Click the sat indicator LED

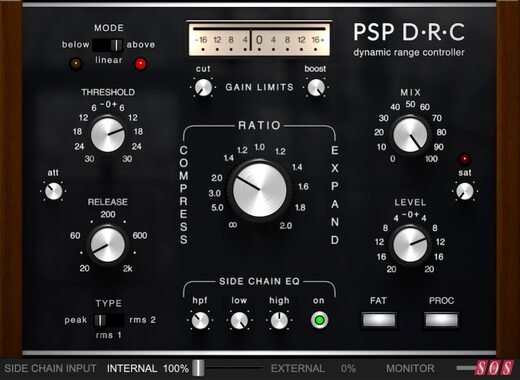coord(464,159)
